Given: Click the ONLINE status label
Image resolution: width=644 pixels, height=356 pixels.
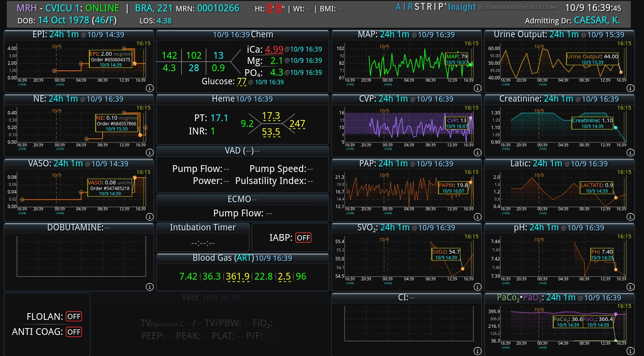Looking at the screenshot, I should (x=102, y=8).
